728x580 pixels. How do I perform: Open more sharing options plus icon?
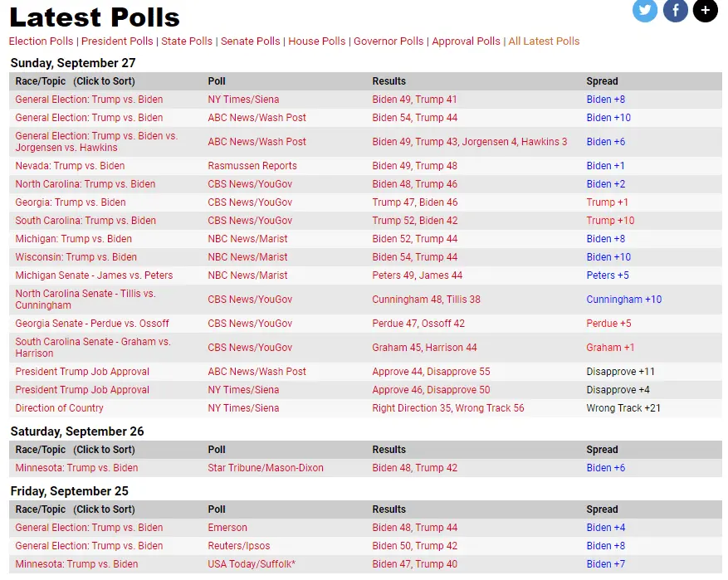pyautogui.click(x=705, y=11)
